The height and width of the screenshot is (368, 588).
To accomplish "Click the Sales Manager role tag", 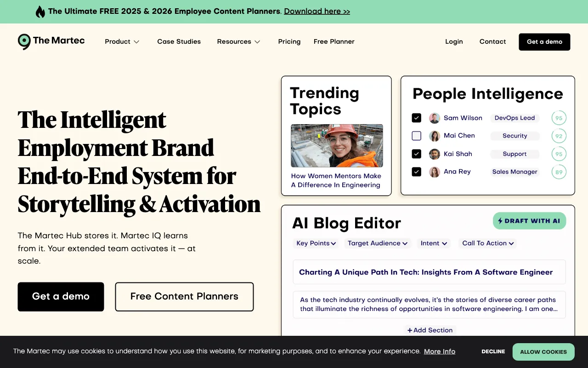I will [x=514, y=172].
